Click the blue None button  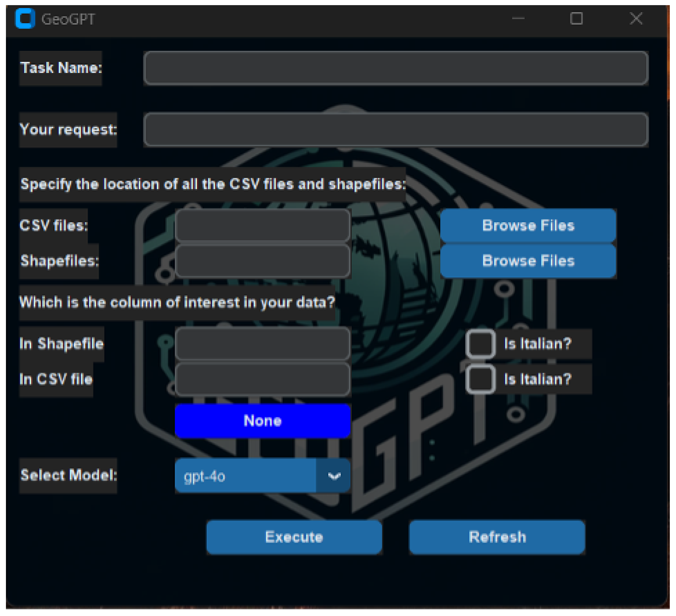(x=263, y=420)
